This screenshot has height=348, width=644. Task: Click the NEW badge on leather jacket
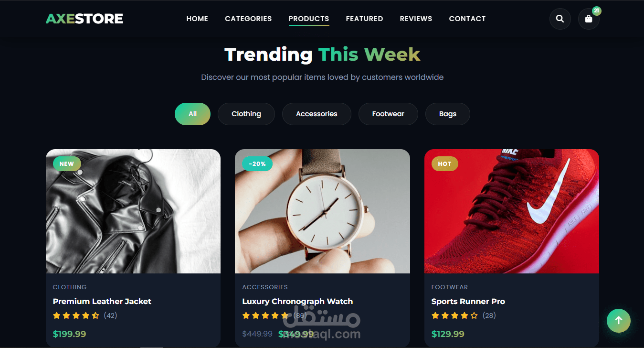[67, 163]
